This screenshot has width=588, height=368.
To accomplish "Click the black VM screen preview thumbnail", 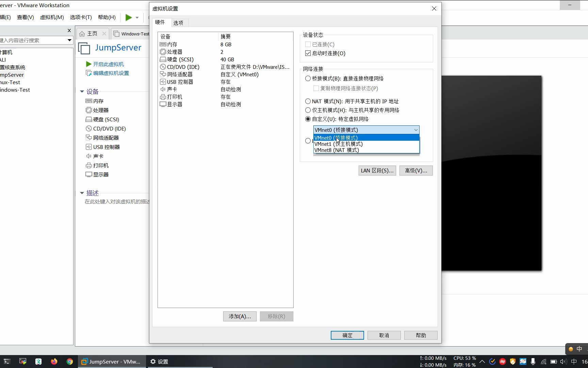I will click(x=491, y=173).
